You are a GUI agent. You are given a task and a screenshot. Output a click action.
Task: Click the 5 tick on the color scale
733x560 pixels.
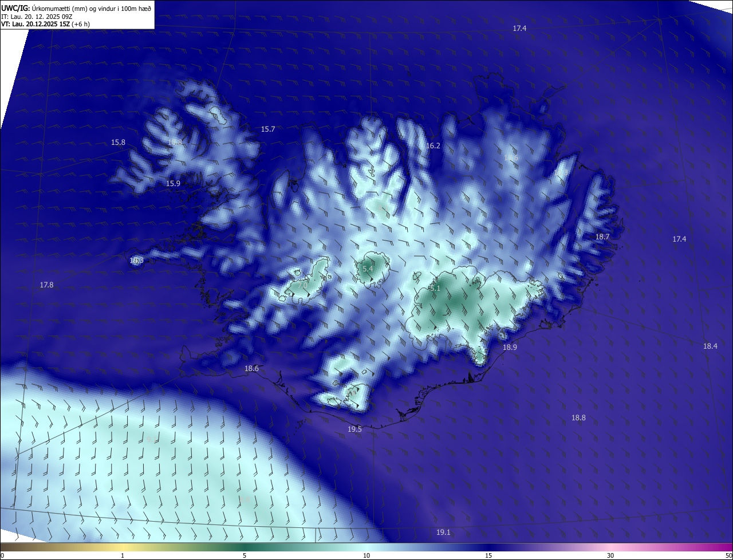tap(245, 555)
